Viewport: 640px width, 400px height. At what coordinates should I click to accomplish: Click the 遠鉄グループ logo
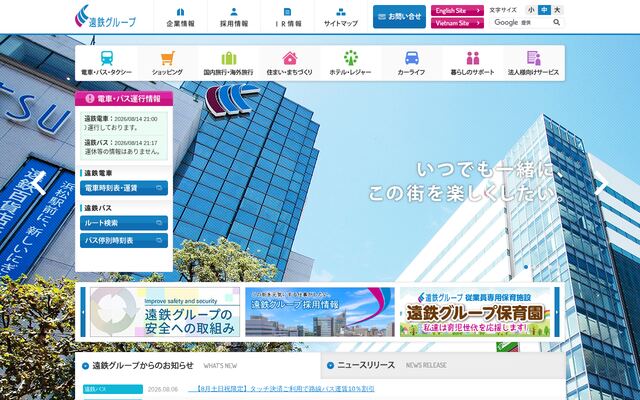click(x=105, y=16)
